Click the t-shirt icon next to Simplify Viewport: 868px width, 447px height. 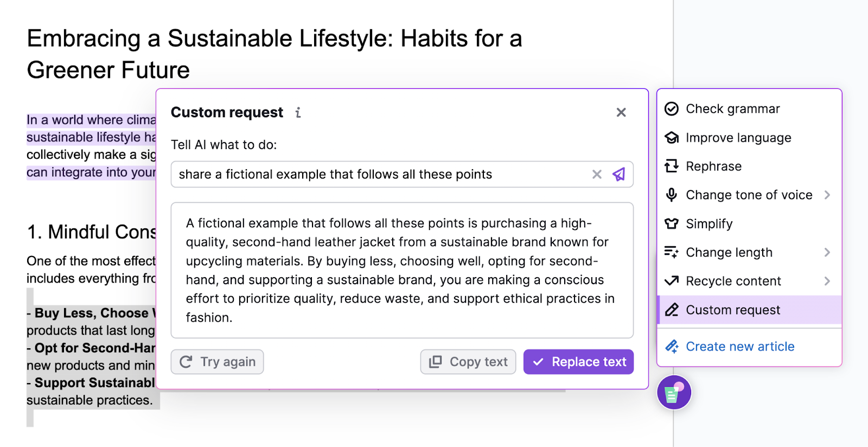pos(672,224)
